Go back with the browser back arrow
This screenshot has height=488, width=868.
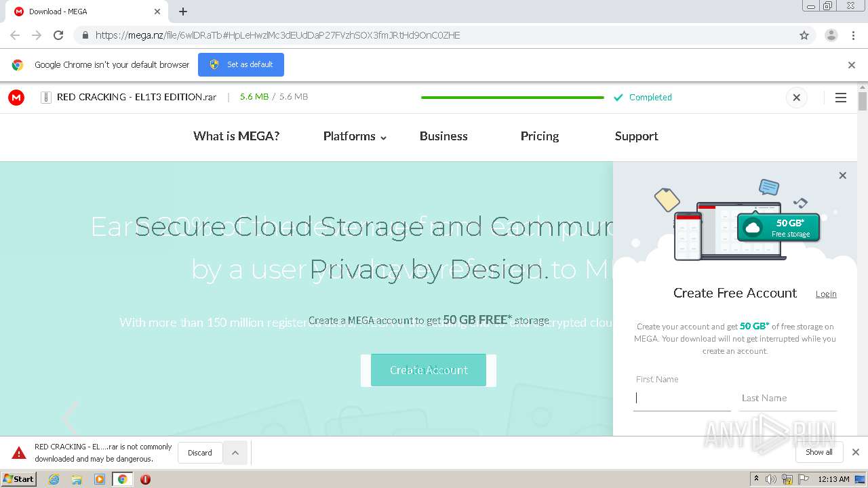pos(15,35)
